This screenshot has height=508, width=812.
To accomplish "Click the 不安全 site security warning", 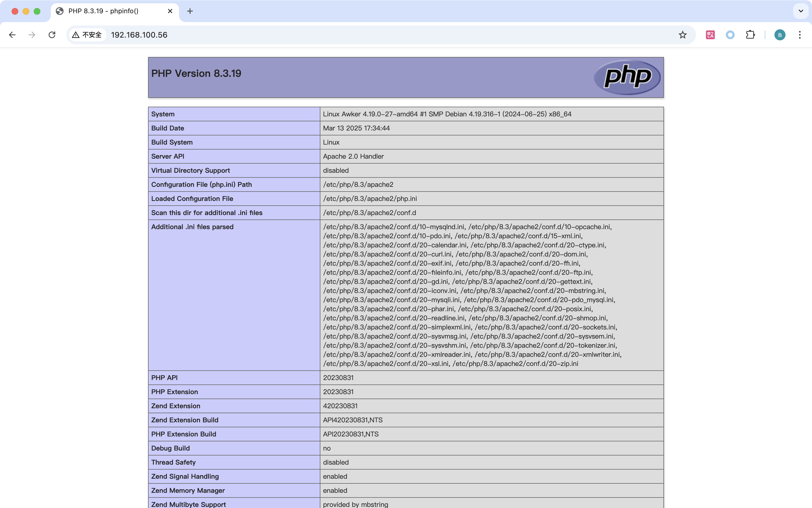I will pyautogui.click(x=87, y=35).
